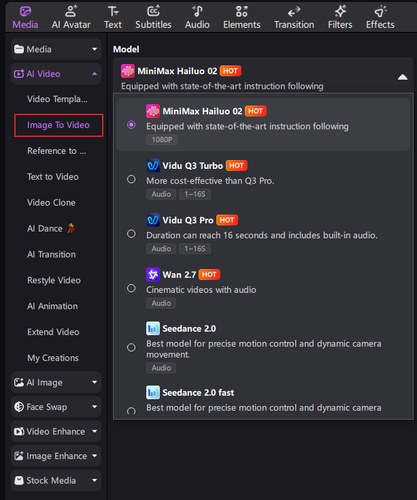Click the HOT badge beside Wan 2.7
This screenshot has width=417, height=500.
pyautogui.click(x=209, y=274)
